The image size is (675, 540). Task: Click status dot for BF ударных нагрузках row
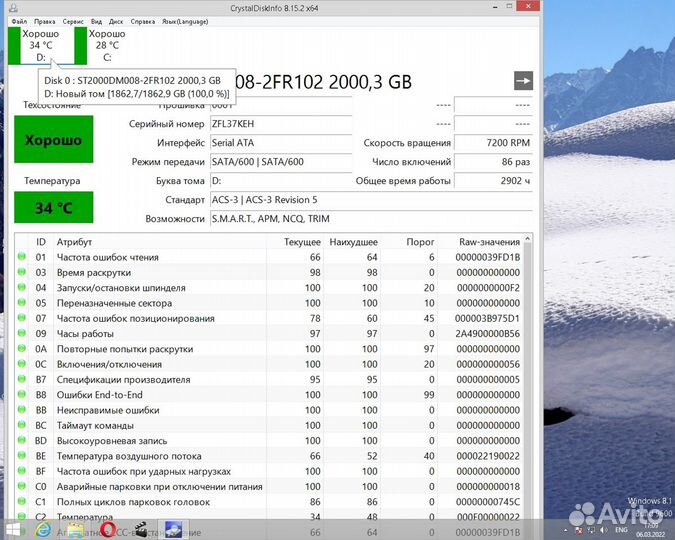pos(22,471)
